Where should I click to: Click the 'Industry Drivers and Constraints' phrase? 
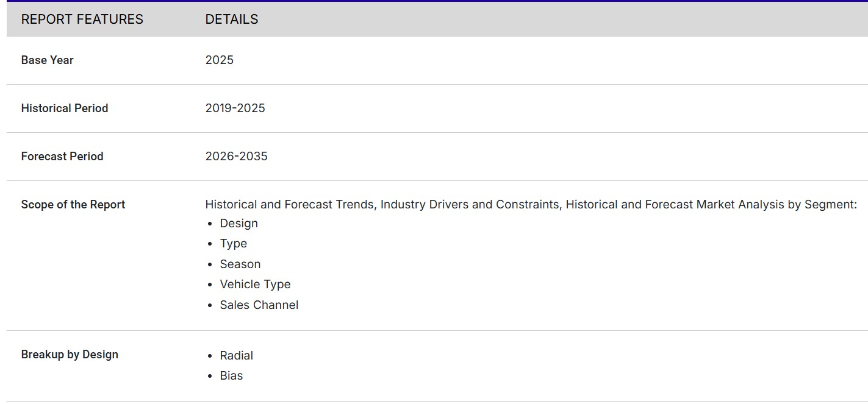[x=470, y=204]
